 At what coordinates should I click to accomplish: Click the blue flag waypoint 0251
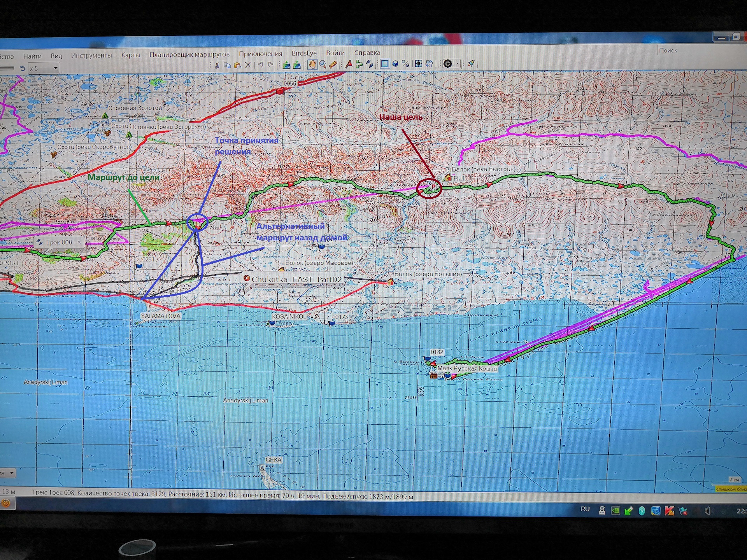[139, 266]
